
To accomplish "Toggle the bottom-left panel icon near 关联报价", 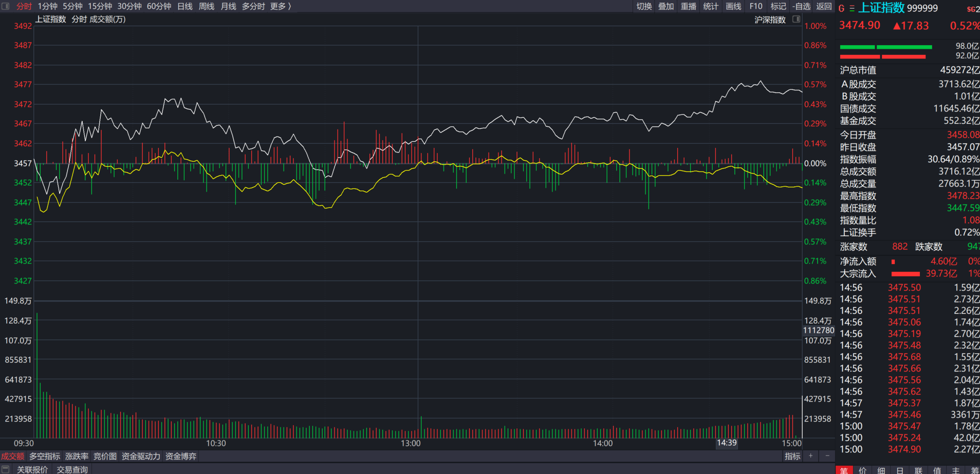I will tap(6, 469).
